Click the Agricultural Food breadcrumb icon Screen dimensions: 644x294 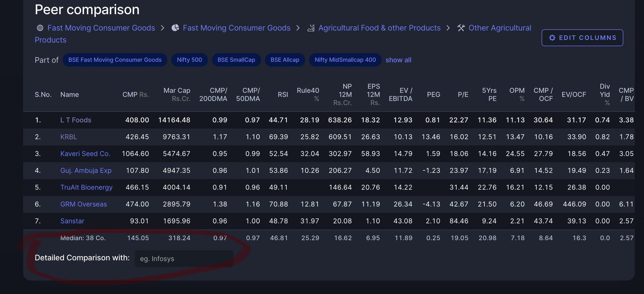pos(311,28)
